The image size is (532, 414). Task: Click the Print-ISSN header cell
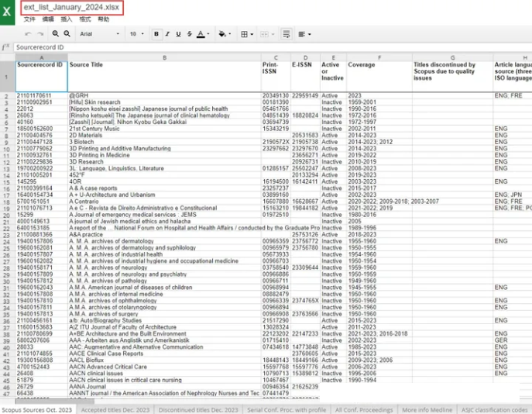point(276,77)
